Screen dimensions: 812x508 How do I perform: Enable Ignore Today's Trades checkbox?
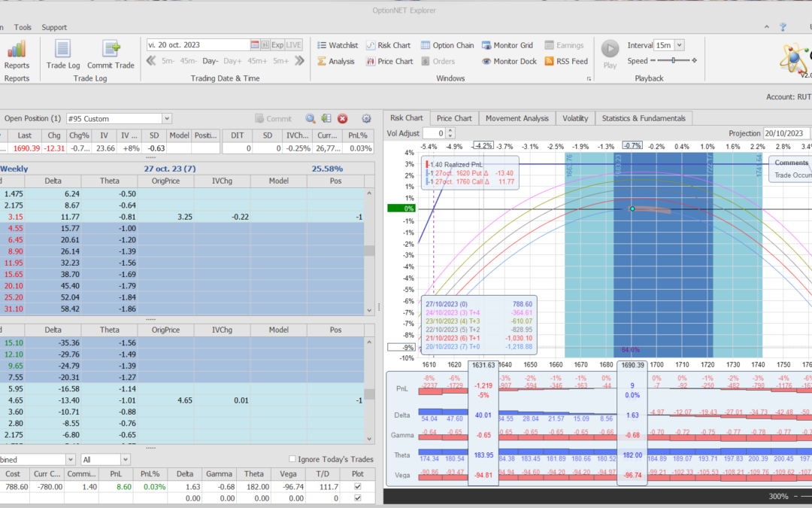tap(292, 459)
